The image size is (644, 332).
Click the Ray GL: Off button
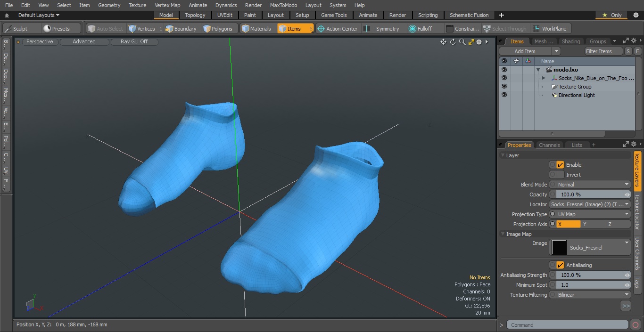(x=134, y=42)
